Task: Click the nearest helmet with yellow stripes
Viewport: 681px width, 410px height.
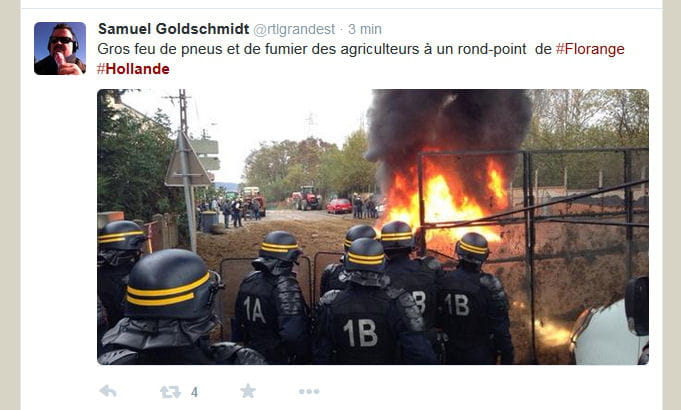Action: point(169,284)
